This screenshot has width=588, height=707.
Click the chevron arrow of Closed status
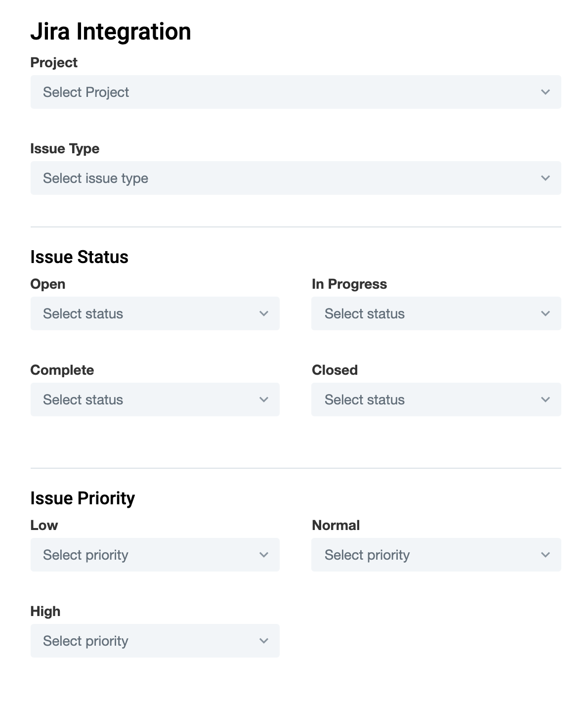coord(545,399)
